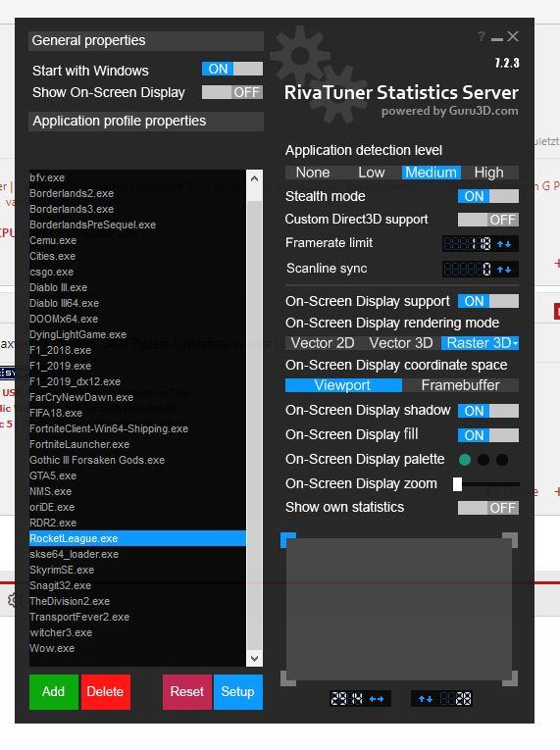The width and height of the screenshot is (560, 750).
Task: Click the red Delete button
Action: pyautogui.click(x=105, y=691)
